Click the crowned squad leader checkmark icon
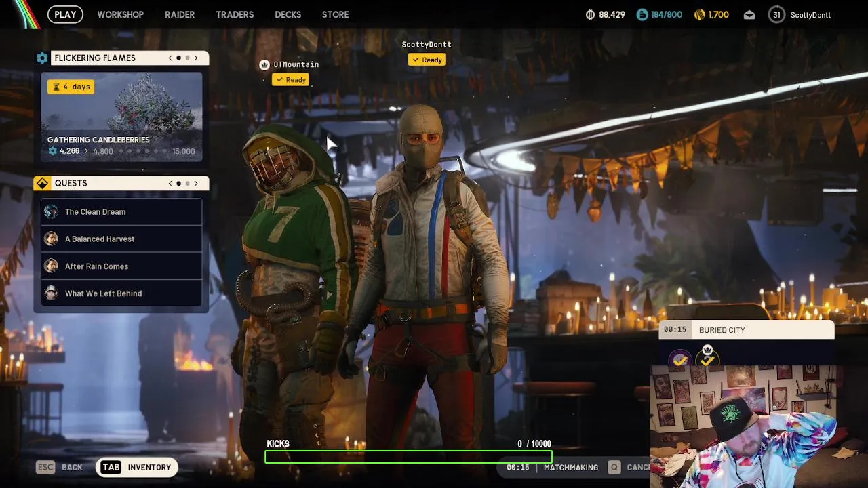868x488 pixels. pos(707,357)
